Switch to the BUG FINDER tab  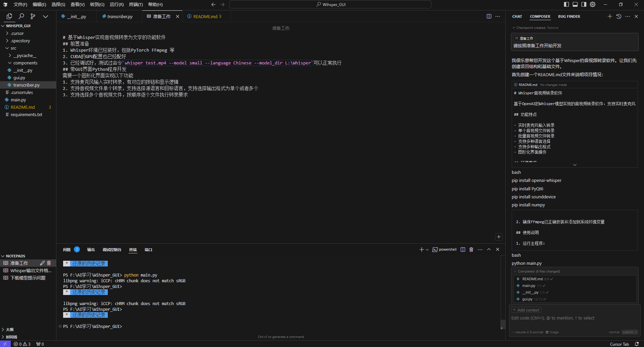coord(569,16)
